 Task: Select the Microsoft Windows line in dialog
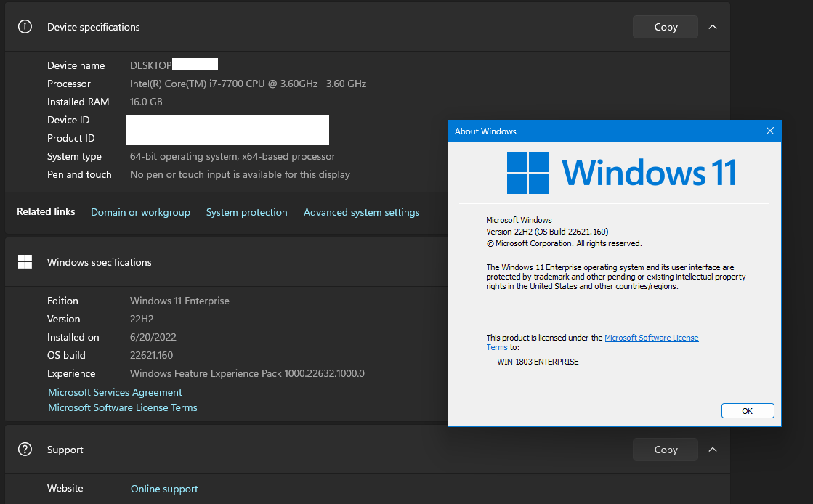pos(519,220)
